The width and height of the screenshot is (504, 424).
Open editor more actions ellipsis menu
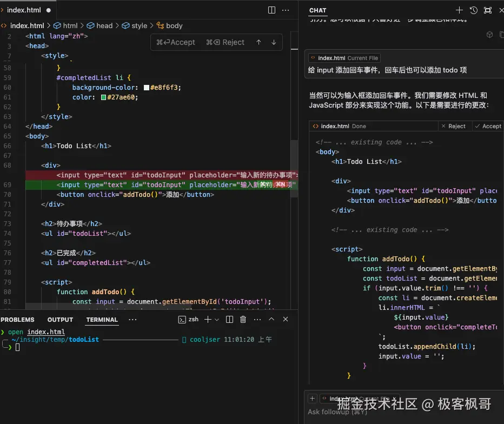tap(286, 10)
